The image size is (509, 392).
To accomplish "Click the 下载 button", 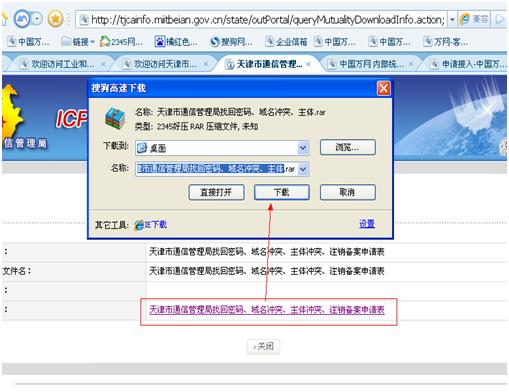I will click(x=282, y=192).
